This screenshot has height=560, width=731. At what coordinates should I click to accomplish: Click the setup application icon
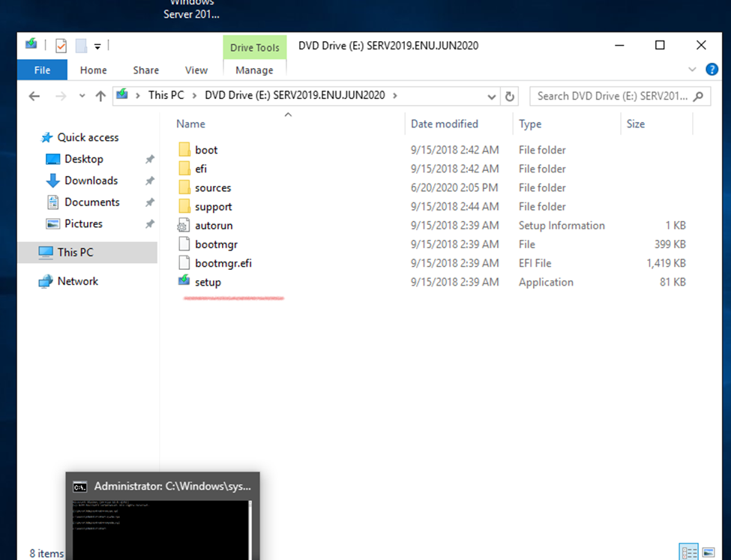tap(184, 282)
